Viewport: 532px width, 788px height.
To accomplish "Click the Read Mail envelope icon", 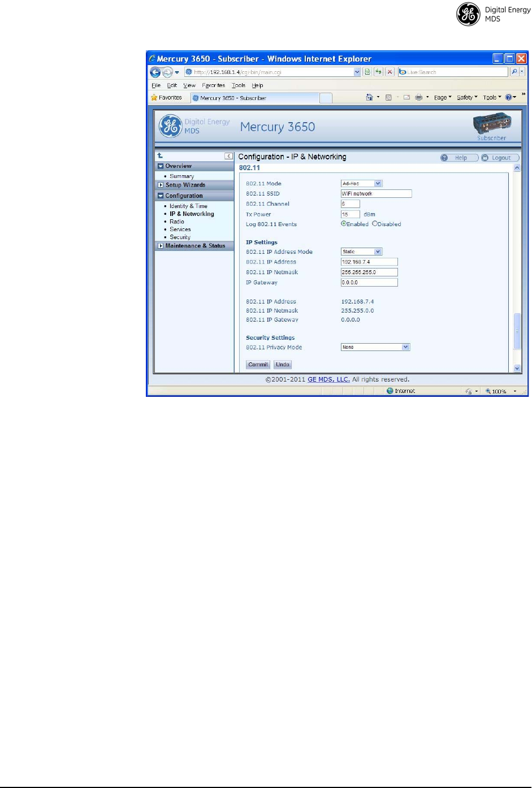I will pos(406,97).
